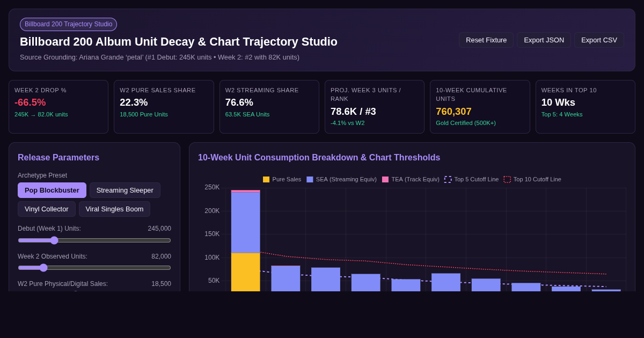Viewport: 644px width, 338px height.
Task: Click the 63.5K SEA Units text
Action: 247,114
